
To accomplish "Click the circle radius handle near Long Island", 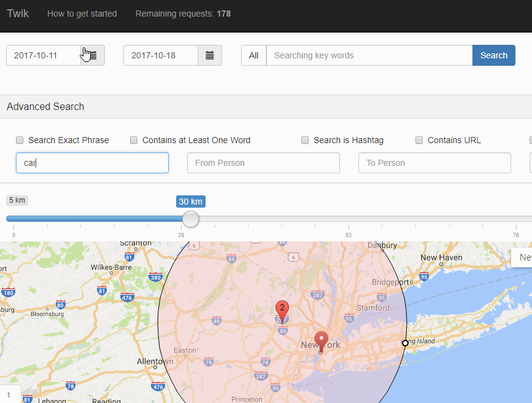I will coord(405,343).
